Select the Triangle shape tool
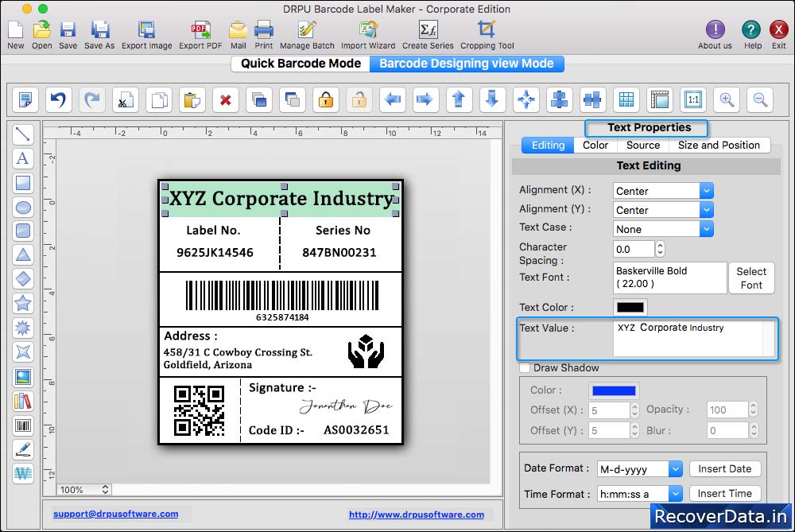This screenshot has width=795, height=532. point(23,255)
